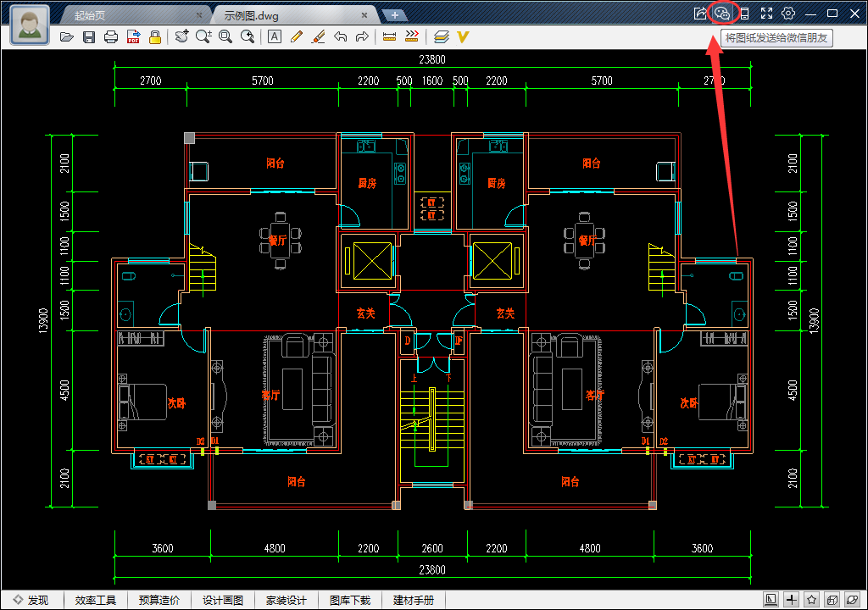Toggle the crosshair button in status bar
Viewport: 868px width, 610px height.
coord(792,600)
